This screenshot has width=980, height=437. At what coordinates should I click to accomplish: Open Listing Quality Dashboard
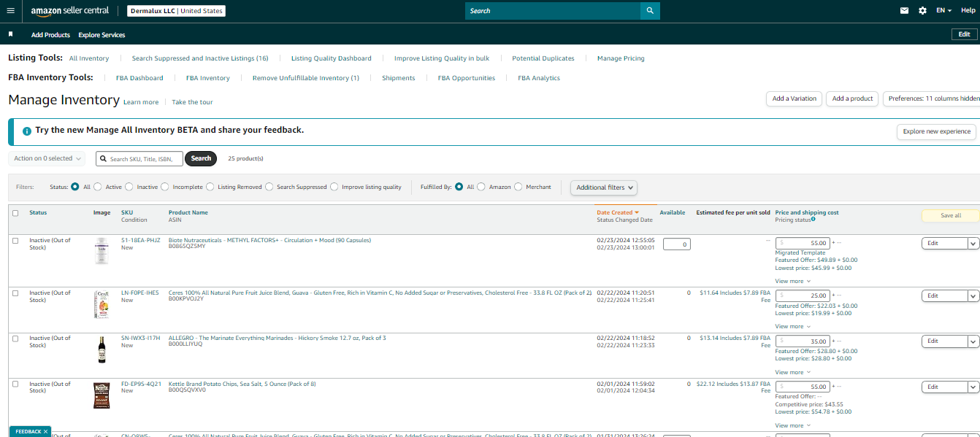332,58
